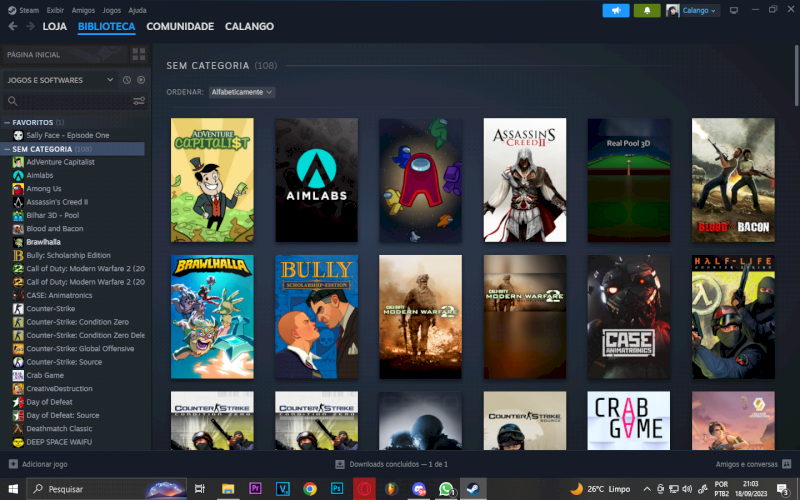Open Adobe Premiere from the taskbar
Viewport: 800px width, 500px height.
point(255,489)
